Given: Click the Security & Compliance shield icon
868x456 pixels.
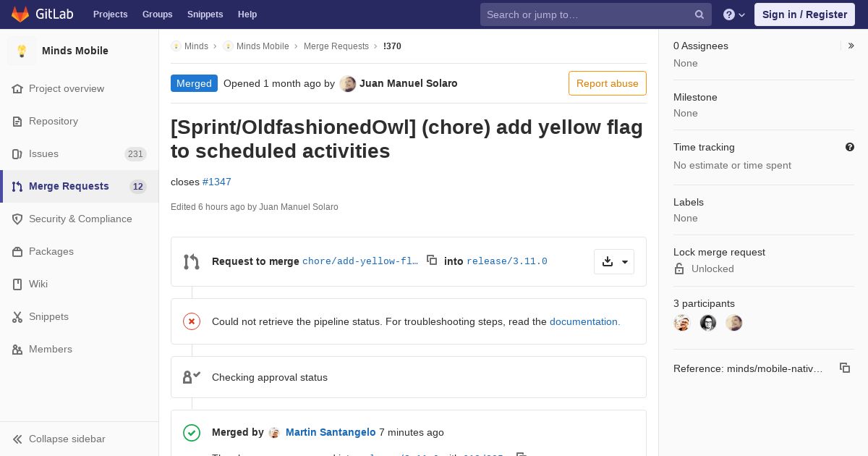Looking at the screenshot, I should (x=17, y=219).
